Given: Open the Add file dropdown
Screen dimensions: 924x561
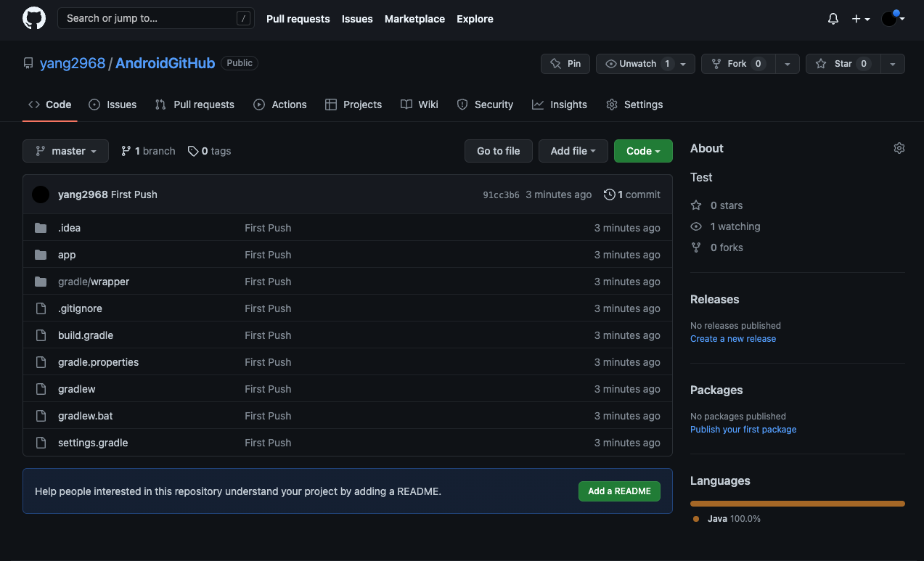Looking at the screenshot, I should click(573, 151).
